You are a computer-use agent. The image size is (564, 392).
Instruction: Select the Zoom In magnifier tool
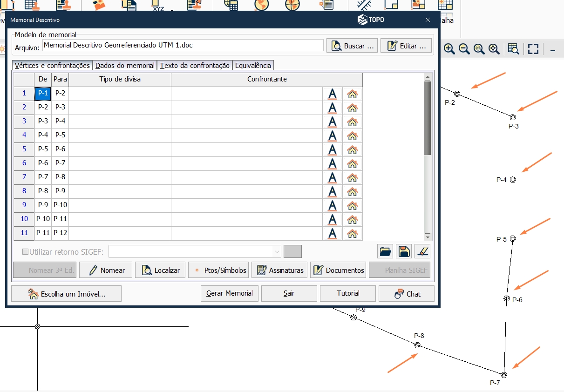(x=449, y=48)
